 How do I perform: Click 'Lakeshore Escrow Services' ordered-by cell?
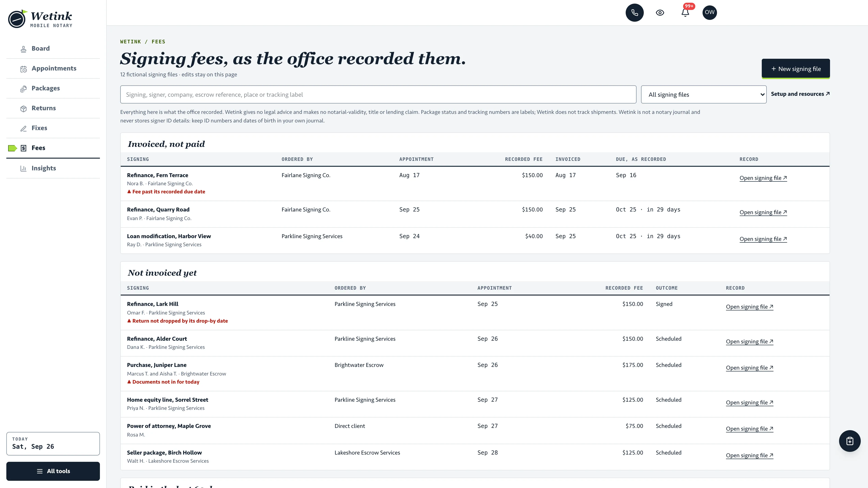coord(367,452)
